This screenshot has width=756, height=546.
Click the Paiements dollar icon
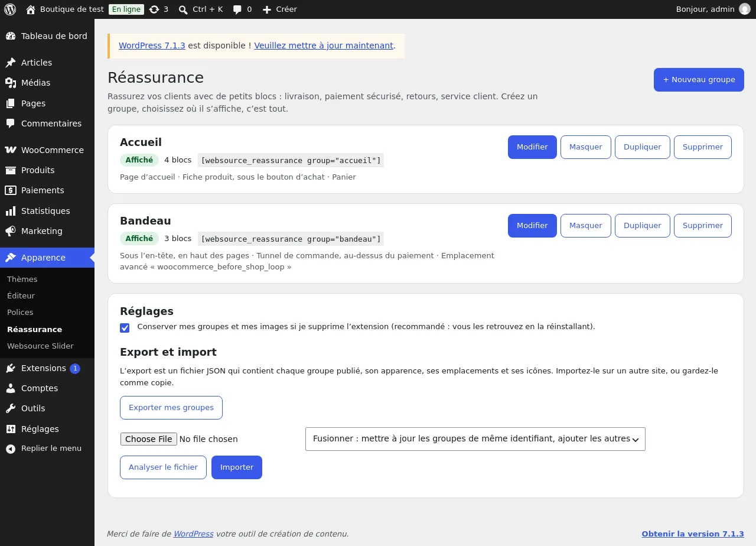[11, 190]
